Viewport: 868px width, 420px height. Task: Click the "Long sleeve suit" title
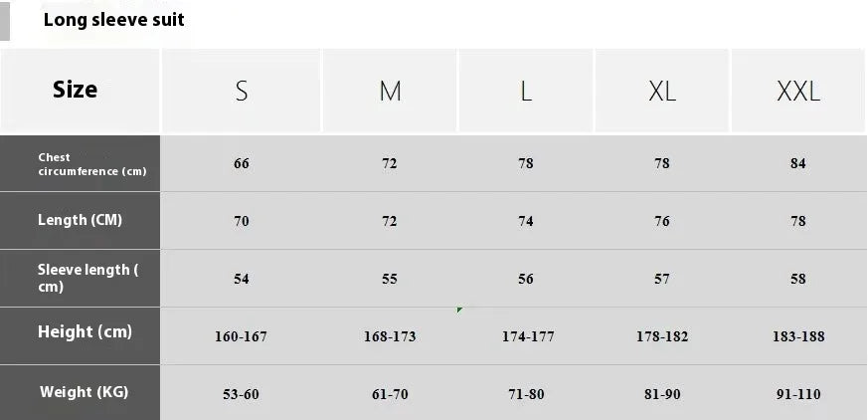114,20
